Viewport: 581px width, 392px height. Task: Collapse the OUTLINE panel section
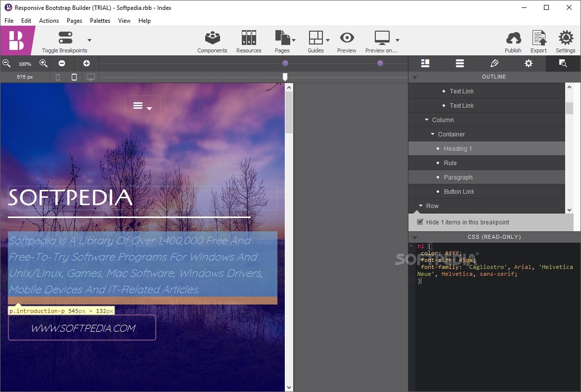[415, 78]
